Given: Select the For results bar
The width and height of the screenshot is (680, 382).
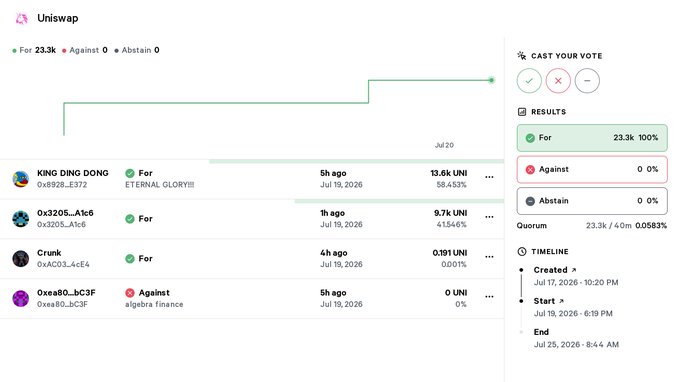Looking at the screenshot, I should point(592,138).
